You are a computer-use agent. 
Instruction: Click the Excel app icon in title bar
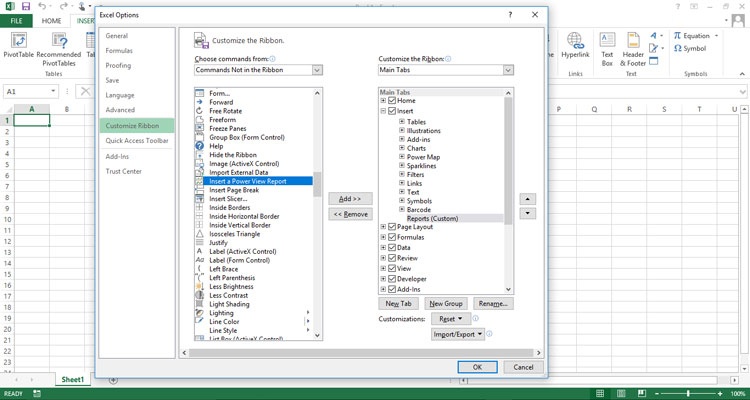click(10, 6)
